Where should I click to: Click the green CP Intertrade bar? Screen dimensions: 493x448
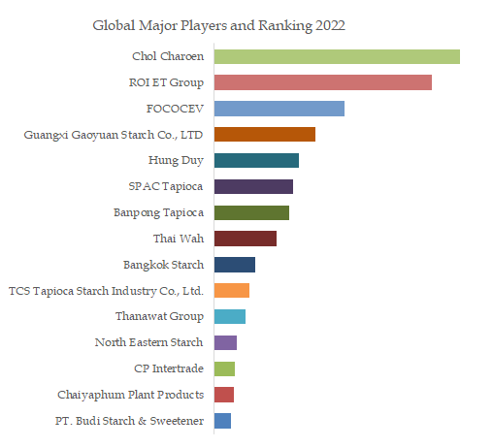pos(224,368)
